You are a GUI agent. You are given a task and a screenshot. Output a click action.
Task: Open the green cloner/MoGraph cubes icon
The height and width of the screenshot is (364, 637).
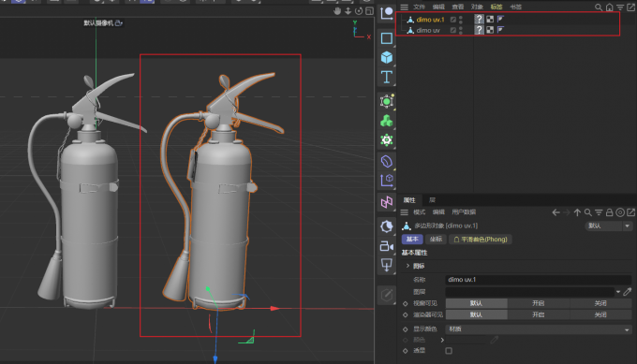(386, 121)
